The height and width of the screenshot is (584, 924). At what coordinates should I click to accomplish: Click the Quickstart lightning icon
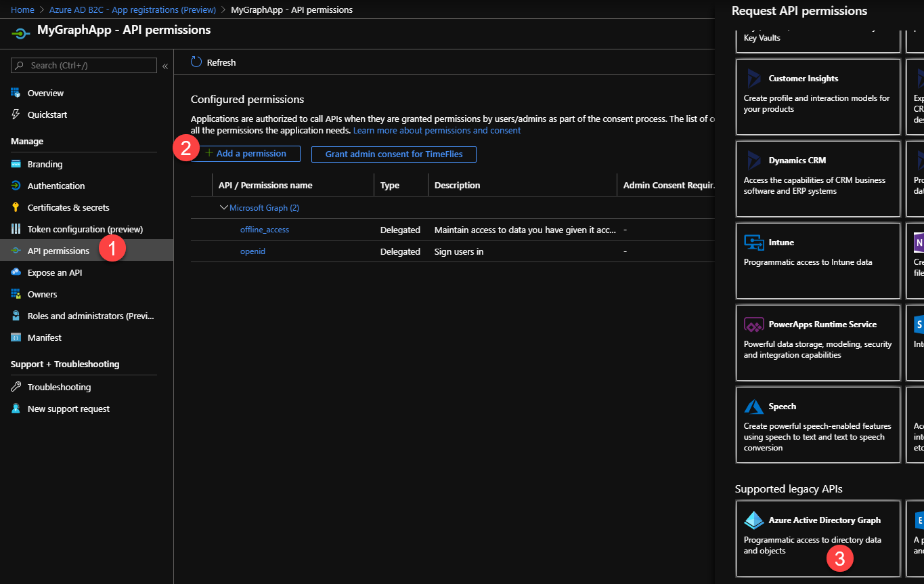pos(16,114)
